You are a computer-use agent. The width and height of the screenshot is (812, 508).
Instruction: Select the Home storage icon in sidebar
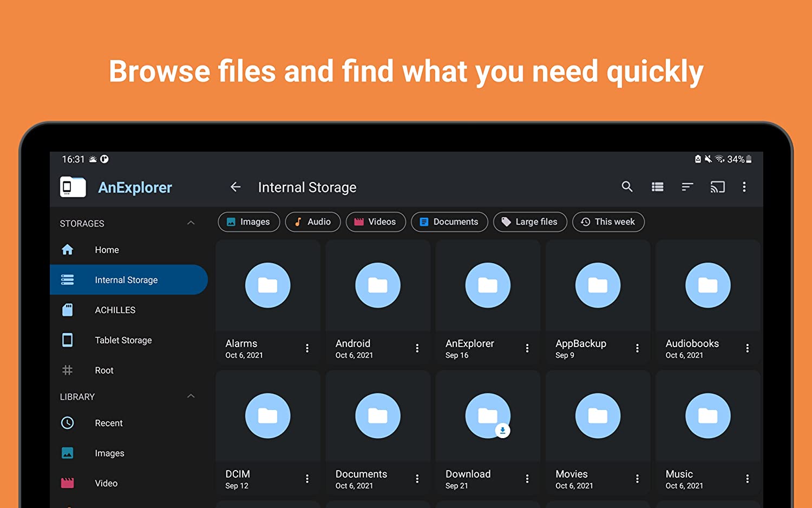point(67,250)
